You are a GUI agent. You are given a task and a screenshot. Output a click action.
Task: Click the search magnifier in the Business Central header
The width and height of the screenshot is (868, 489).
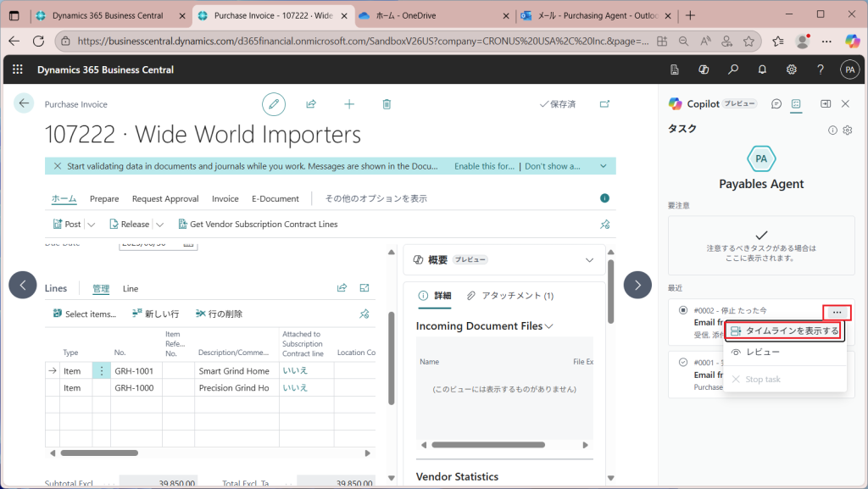(733, 69)
